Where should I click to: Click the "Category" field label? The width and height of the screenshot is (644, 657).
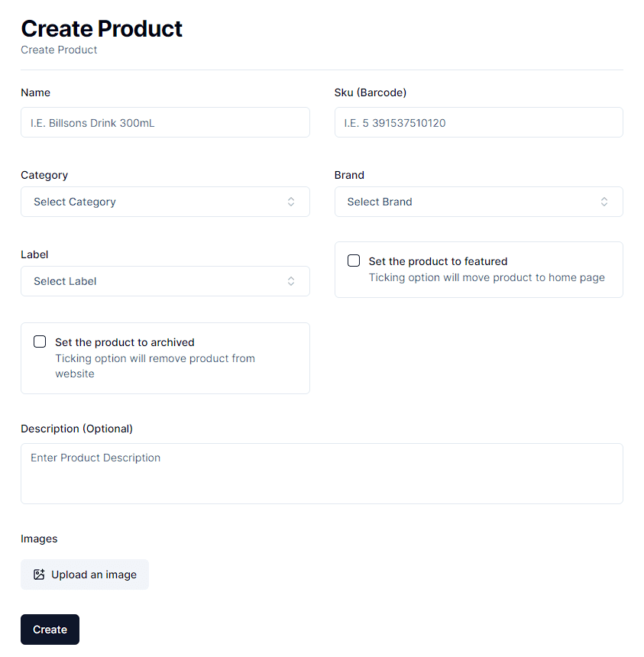[44, 175]
